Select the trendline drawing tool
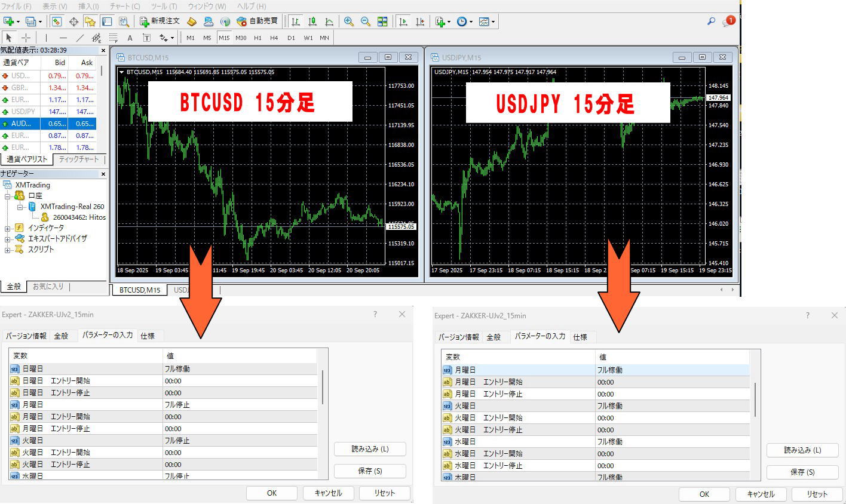Viewport: 846px width, 504px height. 79,38
